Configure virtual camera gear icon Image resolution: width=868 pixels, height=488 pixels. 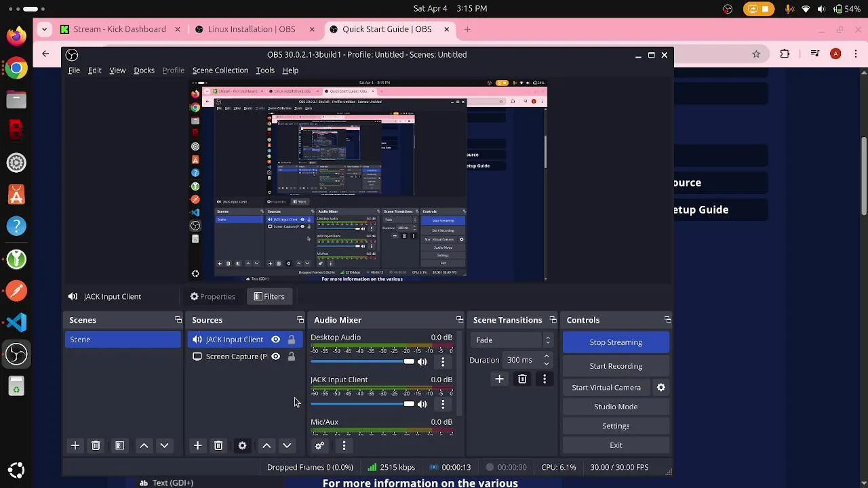(661, 388)
